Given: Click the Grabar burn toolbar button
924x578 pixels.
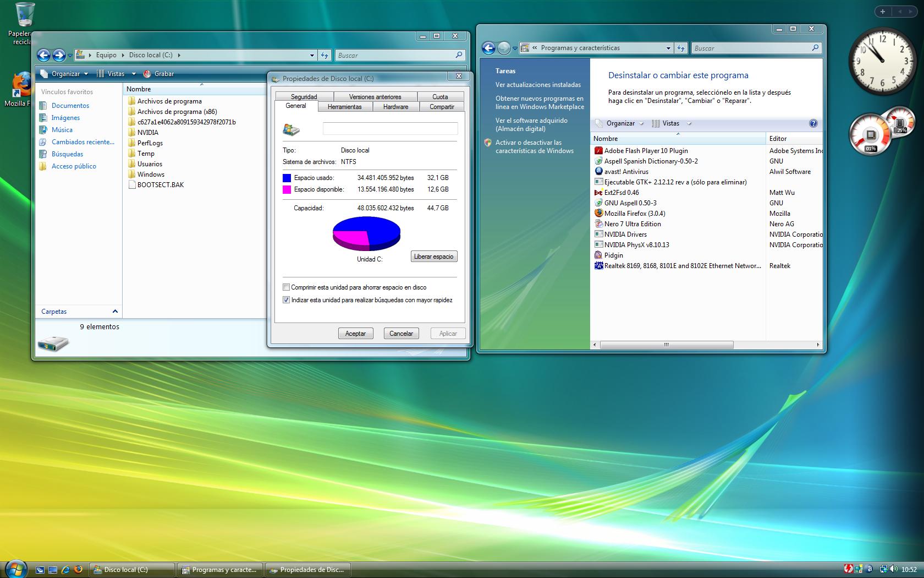Looking at the screenshot, I should tap(158, 74).
